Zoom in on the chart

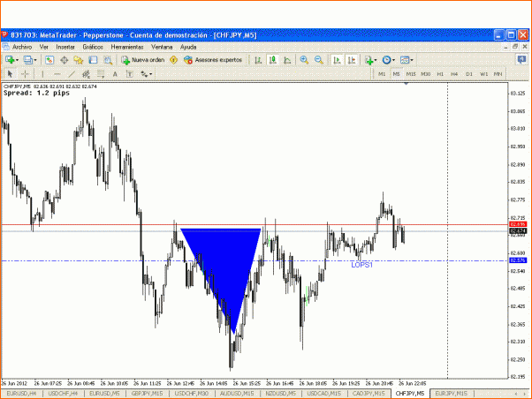304,60
